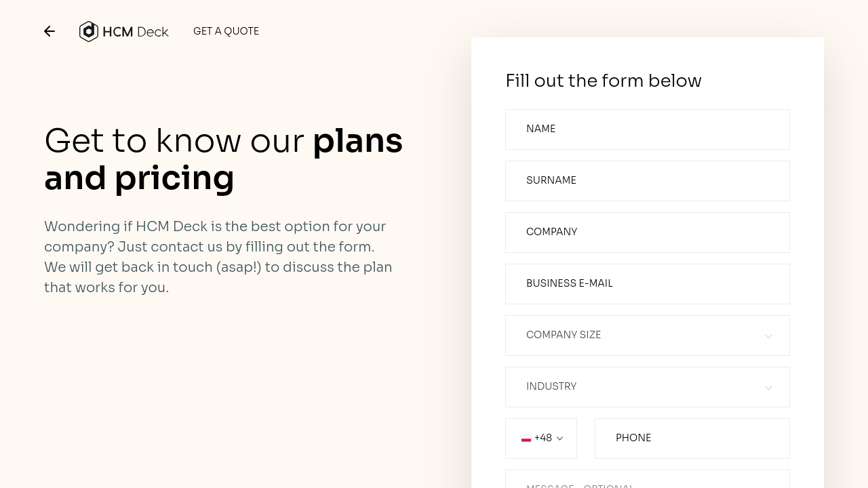Click the Industry chevron arrow
Viewport: 868px width, 488px height.
click(x=768, y=388)
